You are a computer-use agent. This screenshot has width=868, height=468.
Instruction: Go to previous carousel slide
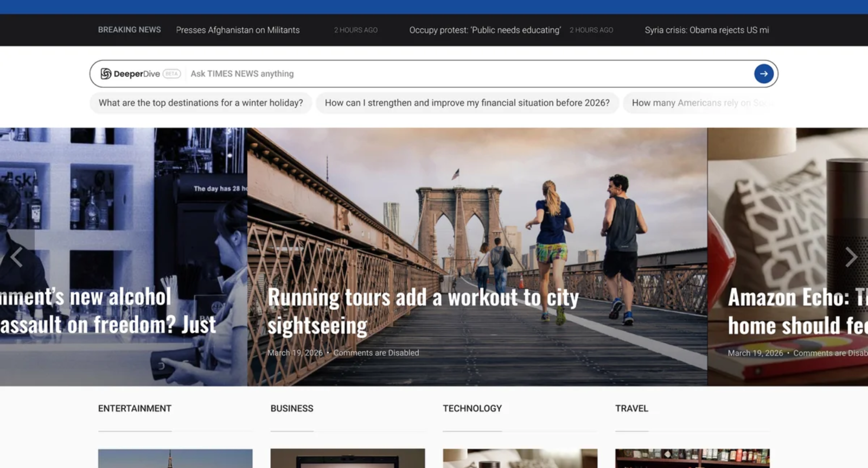coord(17,257)
